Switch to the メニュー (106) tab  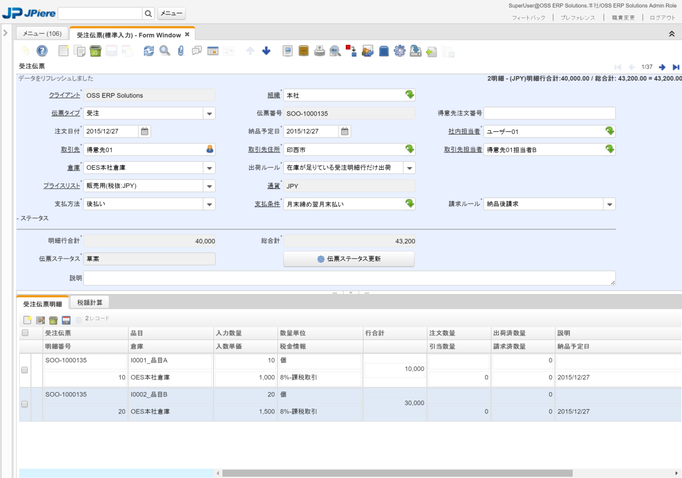[x=42, y=33]
